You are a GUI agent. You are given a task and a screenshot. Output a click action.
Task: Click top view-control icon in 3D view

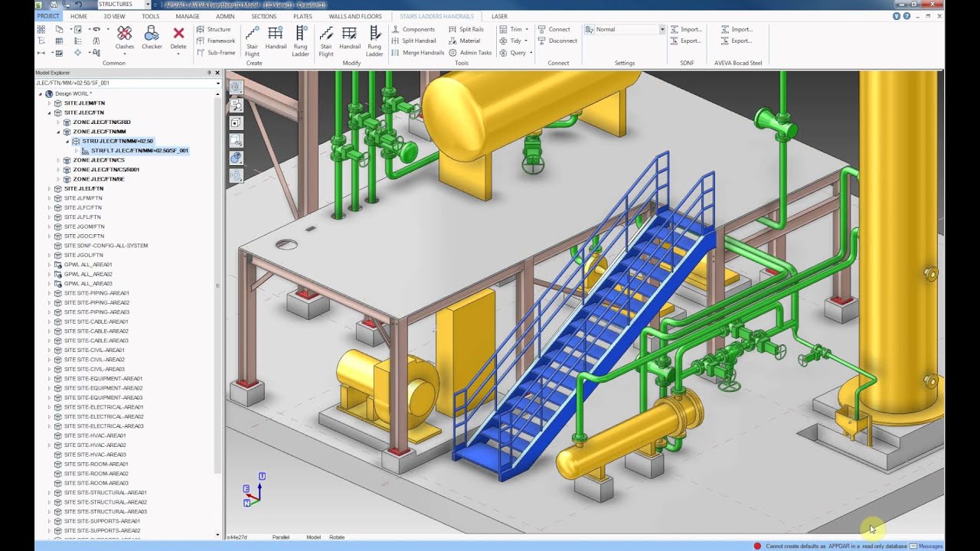[236, 87]
